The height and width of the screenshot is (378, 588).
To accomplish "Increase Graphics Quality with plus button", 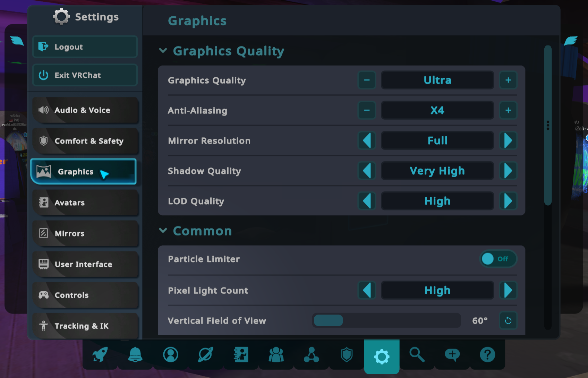I will (508, 80).
